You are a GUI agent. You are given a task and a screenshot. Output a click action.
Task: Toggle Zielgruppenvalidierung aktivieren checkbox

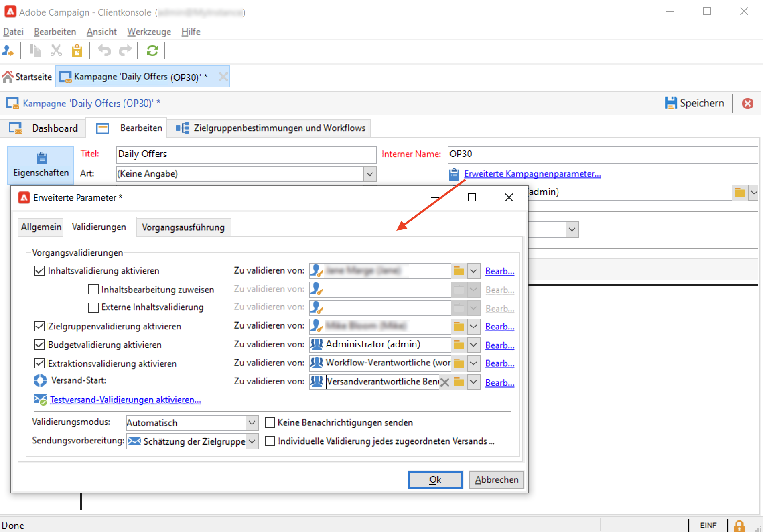pos(39,326)
